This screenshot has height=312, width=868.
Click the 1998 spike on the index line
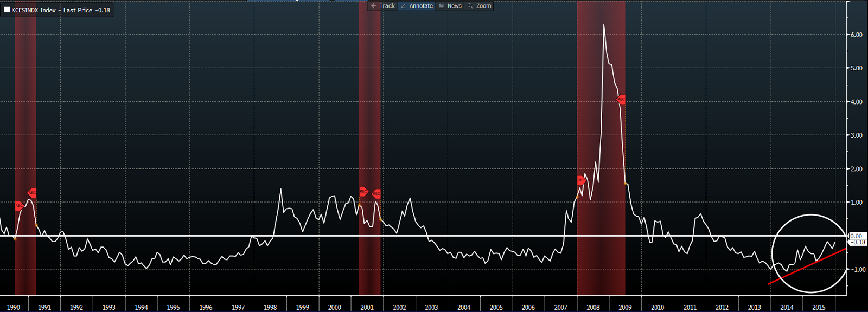[280, 189]
